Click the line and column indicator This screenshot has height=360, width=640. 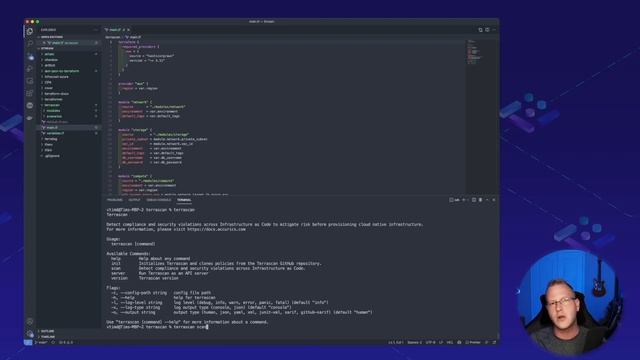(396, 342)
